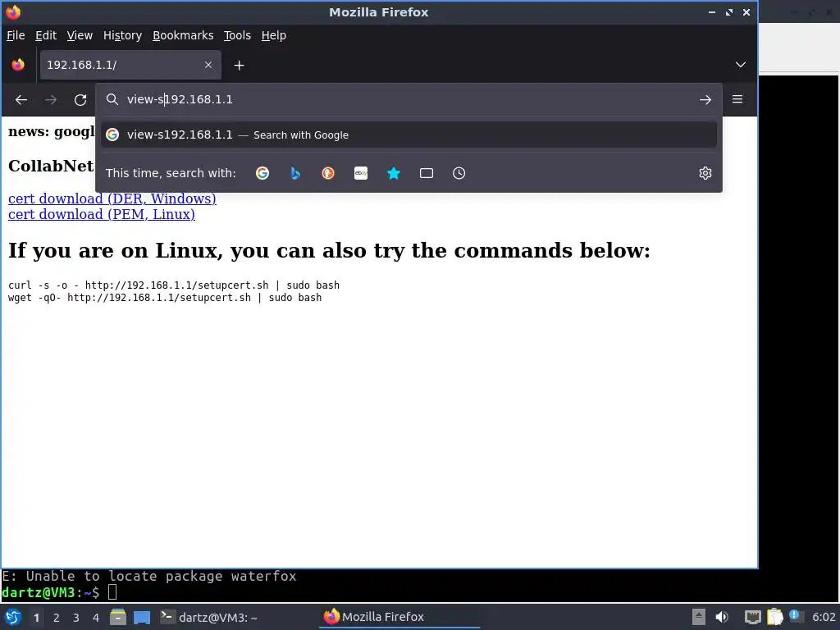Search in open Tabs icon
840x630 pixels.
point(427,173)
